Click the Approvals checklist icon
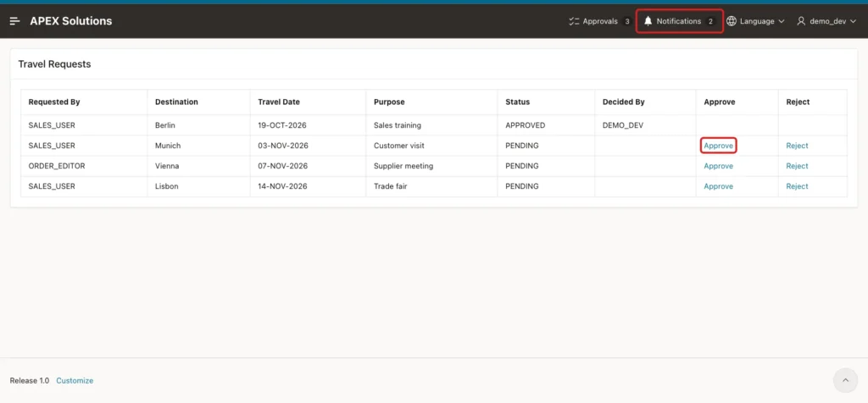Image resolution: width=868 pixels, height=403 pixels. pyautogui.click(x=574, y=21)
